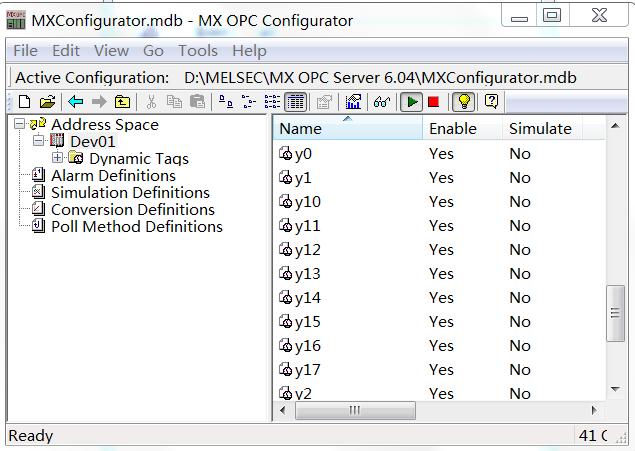Select Poll Method Definitions in tree
Viewport: 635px width, 451px height.
coord(137,227)
